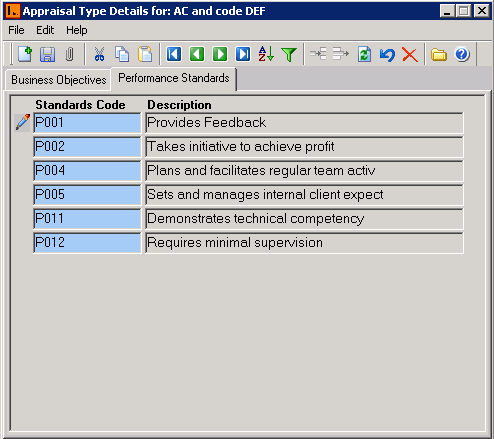Click the red X delete icon

pos(410,55)
